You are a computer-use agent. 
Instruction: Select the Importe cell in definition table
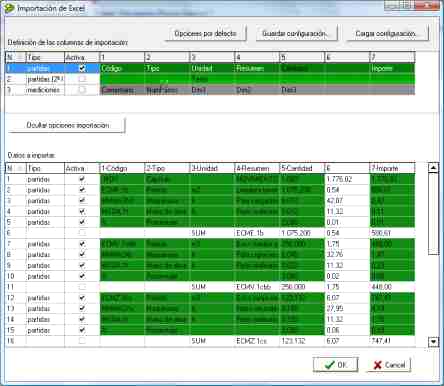(392, 68)
